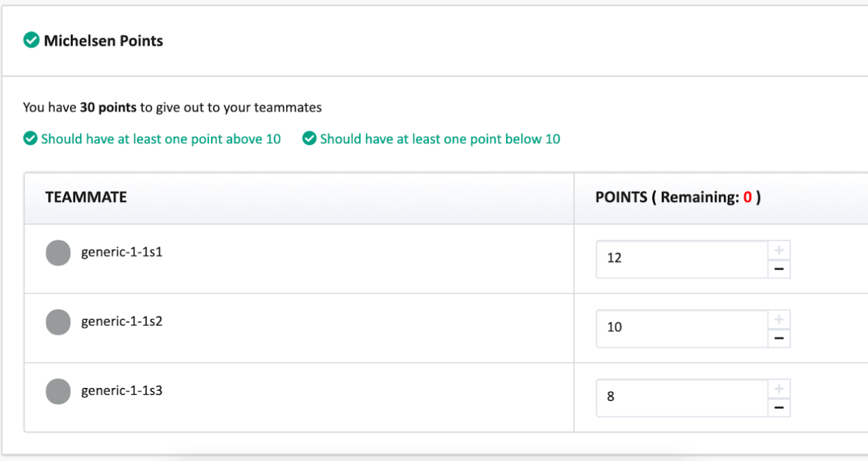Viewport: 868px width, 461px height.
Task: Focus the points field showing 12
Action: tap(681, 259)
